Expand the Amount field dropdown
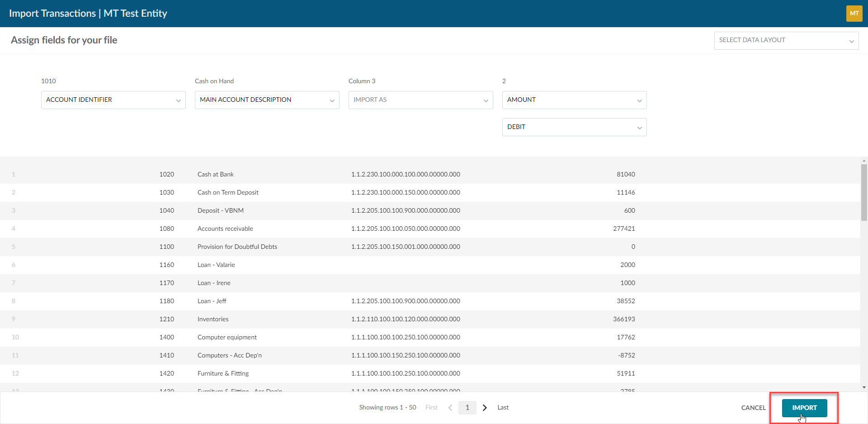The image size is (868, 424). click(x=574, y=100)
